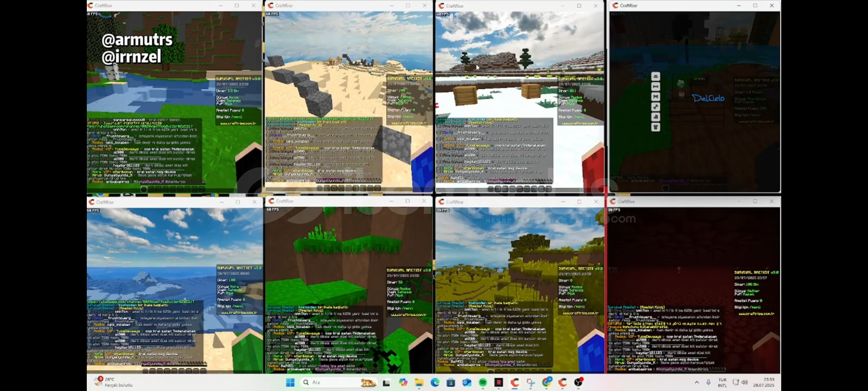868x391 pixels.
Task: Select the second cosmetic slot icon below the hat
Action: 655,97
